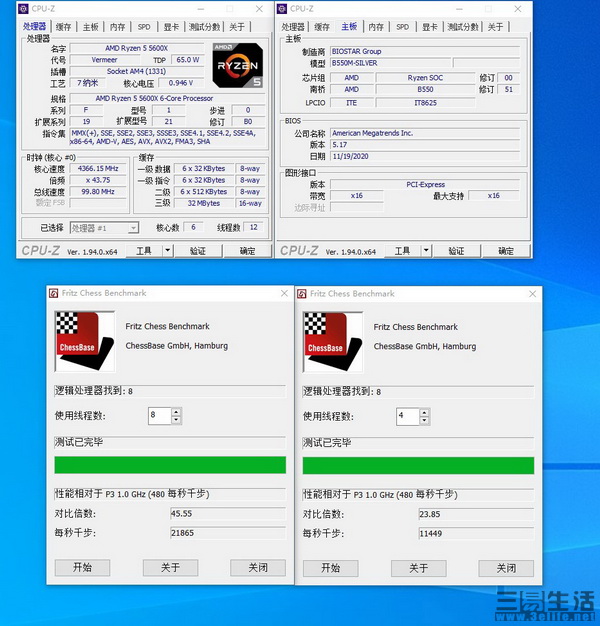This screenshot has width=600, height=626.
Task: Click the 11449 kilonodes value
Action: pyautogui.click(x=476, y=534)
